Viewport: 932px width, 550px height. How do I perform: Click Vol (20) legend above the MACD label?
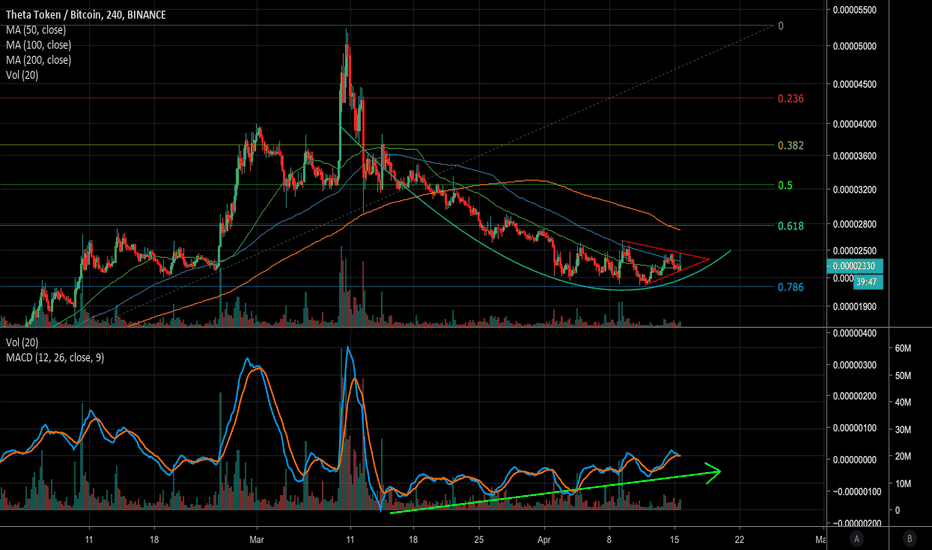click(x=22, y=342)
